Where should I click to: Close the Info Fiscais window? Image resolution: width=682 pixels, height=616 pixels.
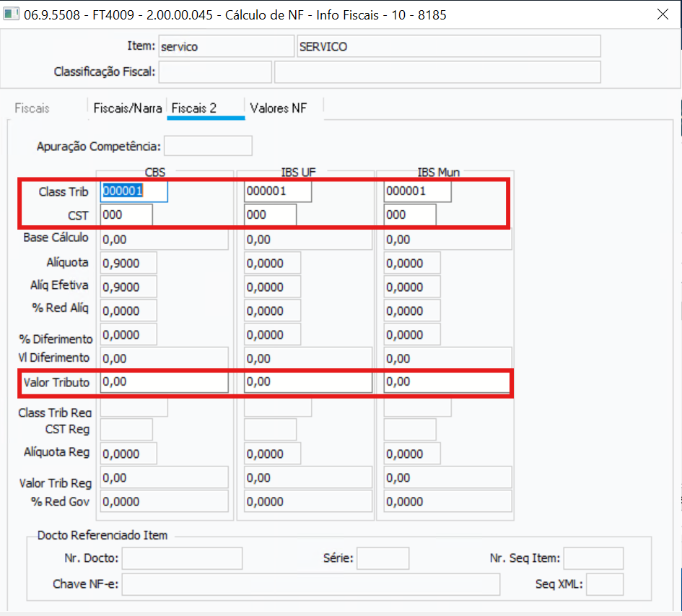click(663, 14)
